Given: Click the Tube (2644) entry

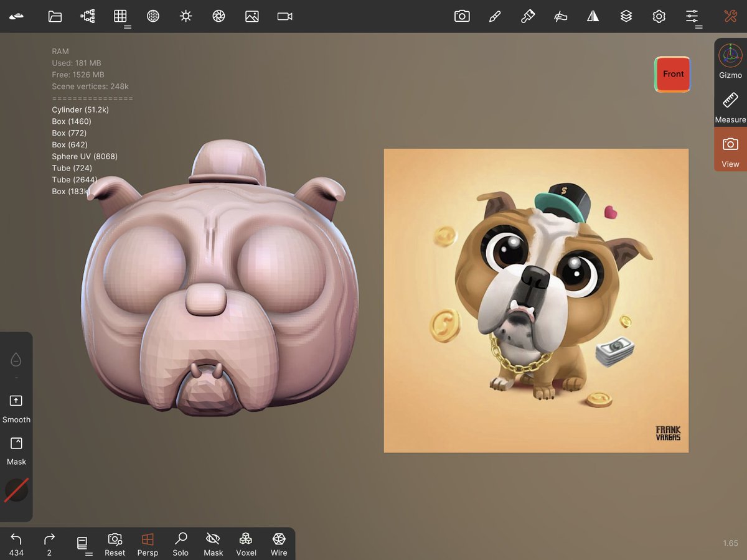Looking at the screenshot, I should click(x=75, y=180).
